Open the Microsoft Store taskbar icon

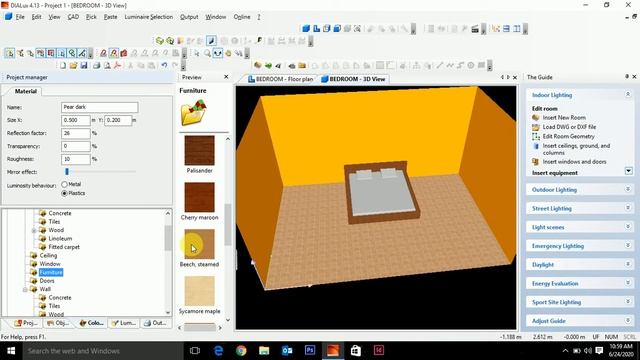point(356,351)
